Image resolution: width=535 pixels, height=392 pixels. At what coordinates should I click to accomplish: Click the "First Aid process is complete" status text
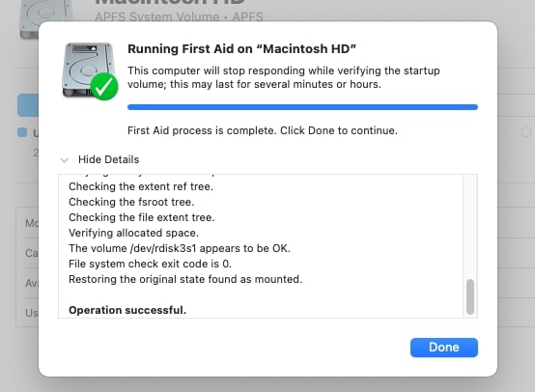pos(263,130)
